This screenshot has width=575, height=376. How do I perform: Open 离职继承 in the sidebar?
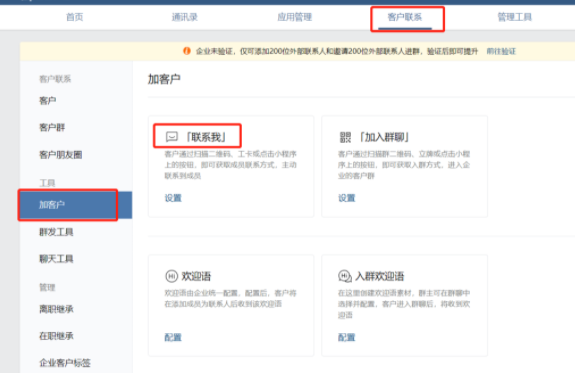[56, 309]
